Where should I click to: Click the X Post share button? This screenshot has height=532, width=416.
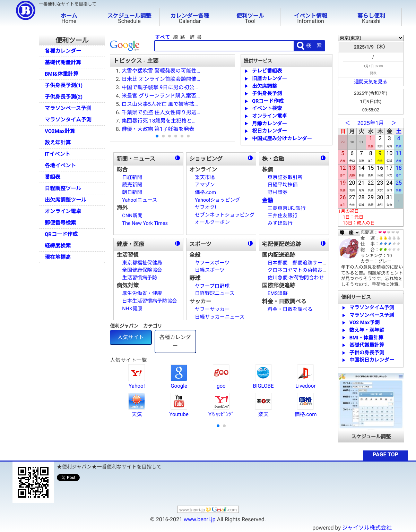pos(68,478)
